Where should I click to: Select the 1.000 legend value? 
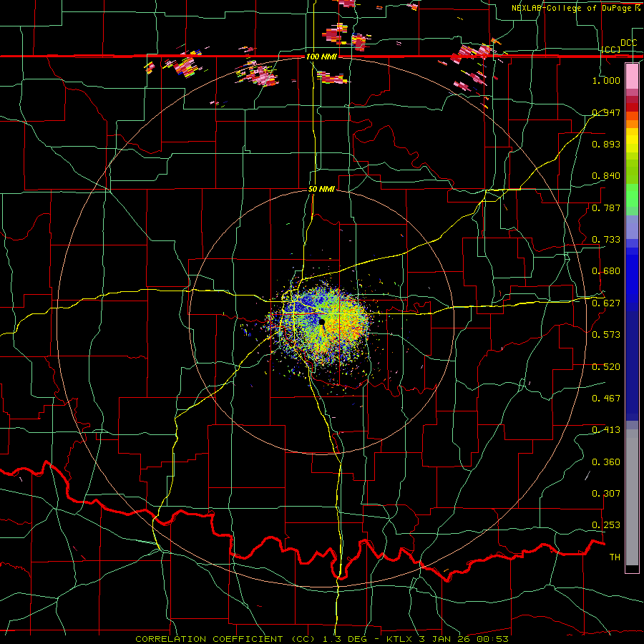pyautogui.click(x=606, y=80)
